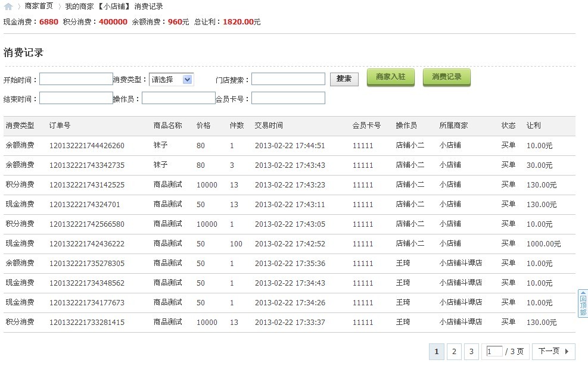Go to page 3 in pagination

[x=471, y=351]
